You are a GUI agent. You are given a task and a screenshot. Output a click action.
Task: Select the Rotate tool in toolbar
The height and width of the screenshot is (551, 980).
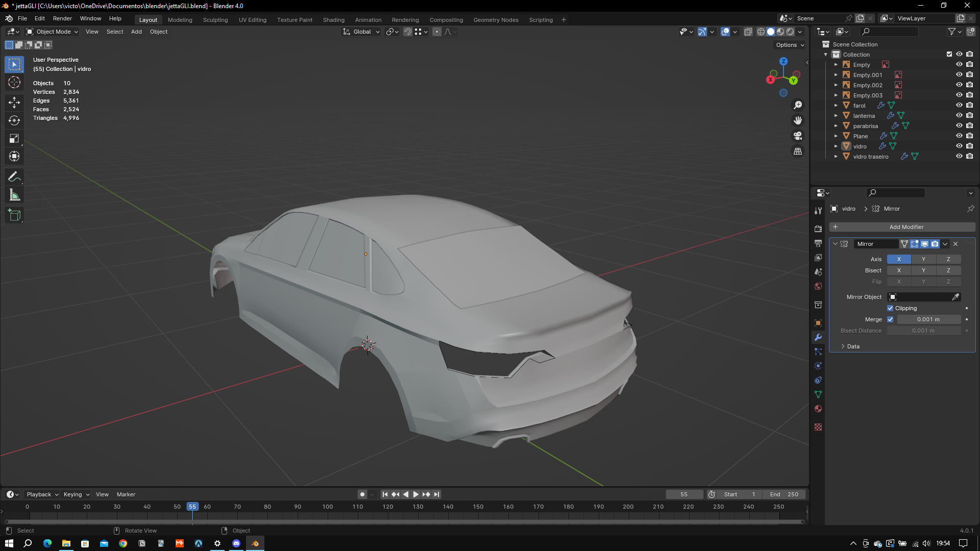(14, 120)
